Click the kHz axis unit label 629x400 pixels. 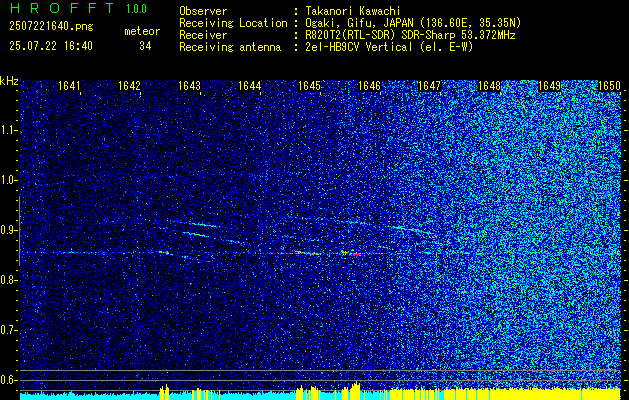9,81
